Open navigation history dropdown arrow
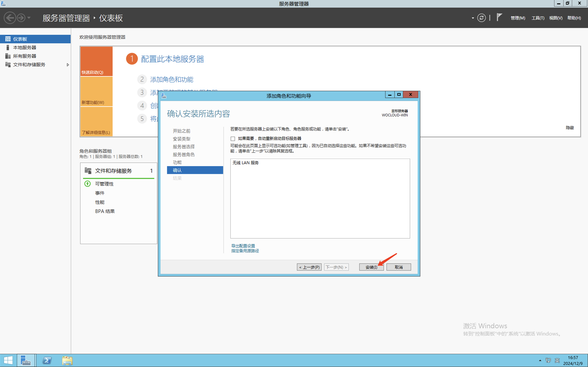Image resolution: width=588 pixels, height=367 pixels. [x=29, y=18]
